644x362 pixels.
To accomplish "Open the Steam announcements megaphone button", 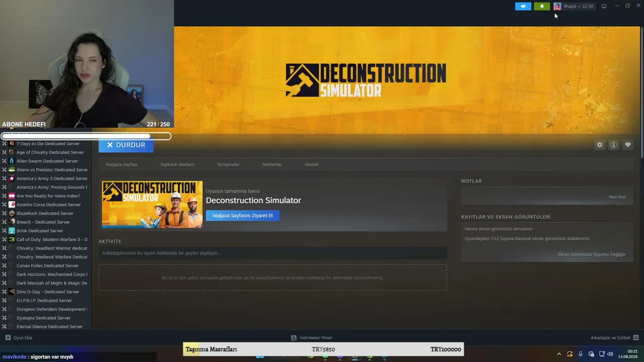I will (523, 6).
